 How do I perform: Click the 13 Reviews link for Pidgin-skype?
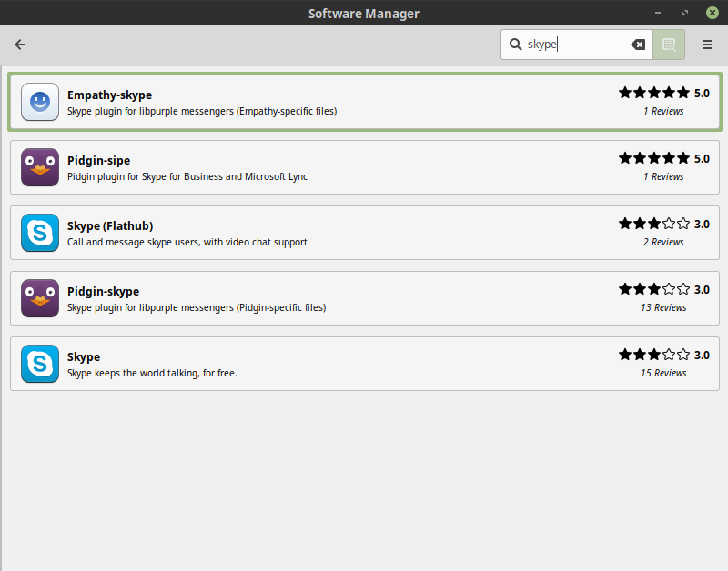click(663, 306)
